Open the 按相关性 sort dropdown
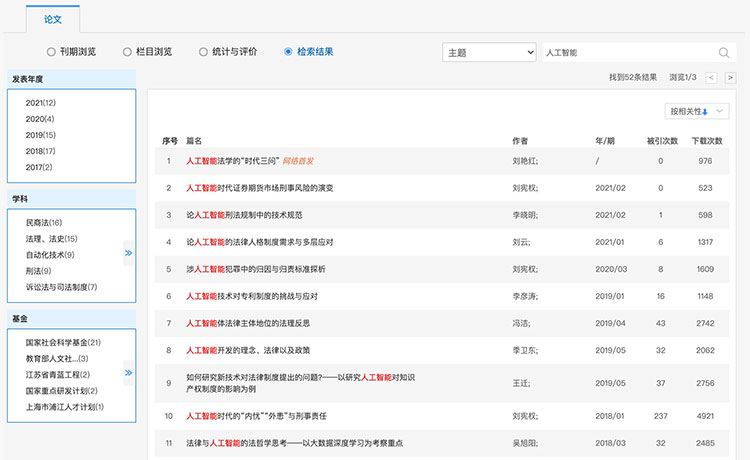750x460 pixels. tap(696, 111)
